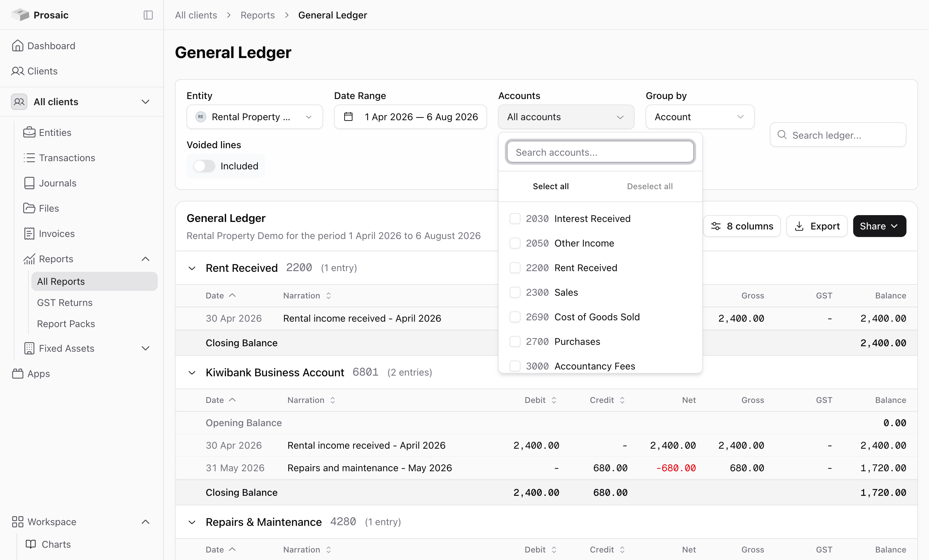Open Dashboard from the home icon
The image size is (929, 560).
[x=17, y=46]
